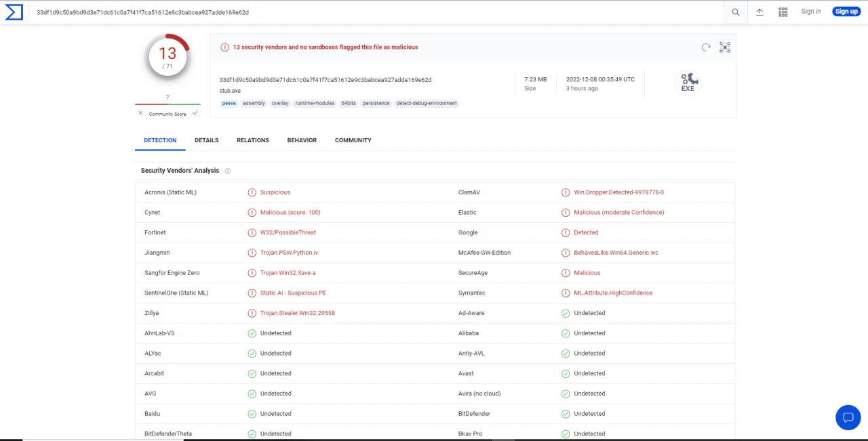Image resolution: width=868 pixels, height=441 pixels.
Task: Click the 64bits tag
Action: (349, 104)
